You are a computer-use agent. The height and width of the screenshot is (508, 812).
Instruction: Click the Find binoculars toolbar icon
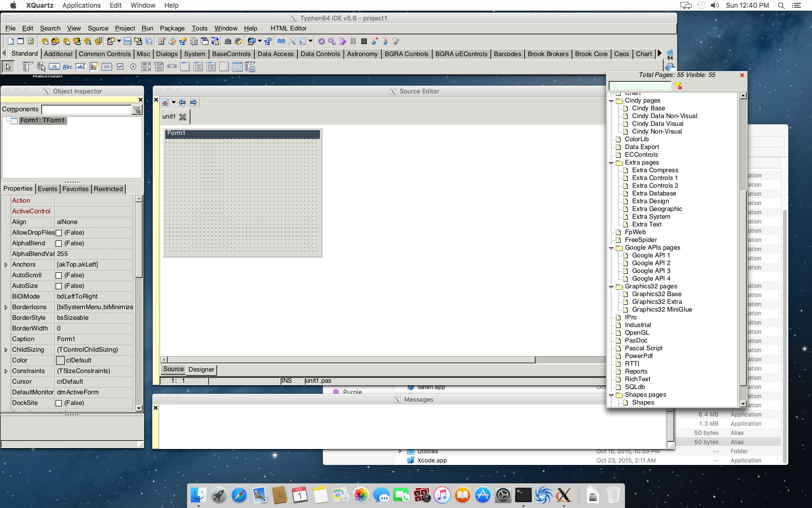(228, 41)
